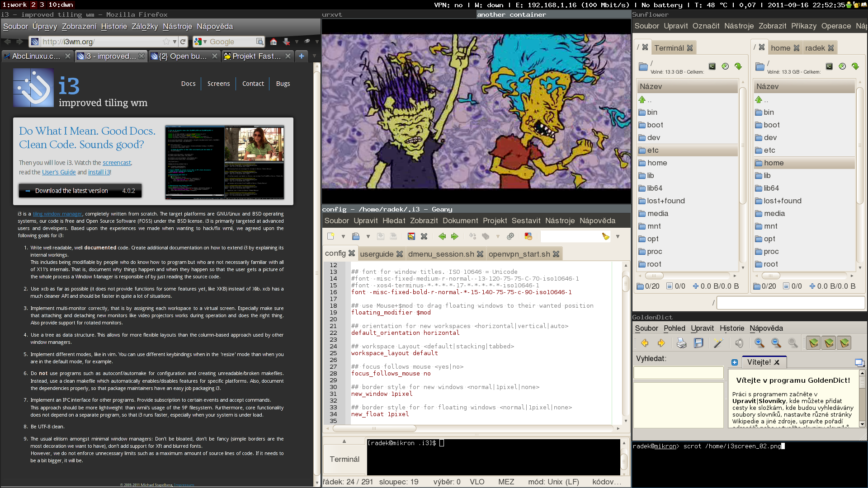
Task: Click GoldenDict Vyhledat search field
Action: click(x=679, y=373)
